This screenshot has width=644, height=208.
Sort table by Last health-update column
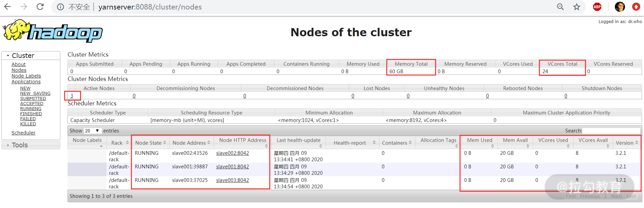pos(320,146)
